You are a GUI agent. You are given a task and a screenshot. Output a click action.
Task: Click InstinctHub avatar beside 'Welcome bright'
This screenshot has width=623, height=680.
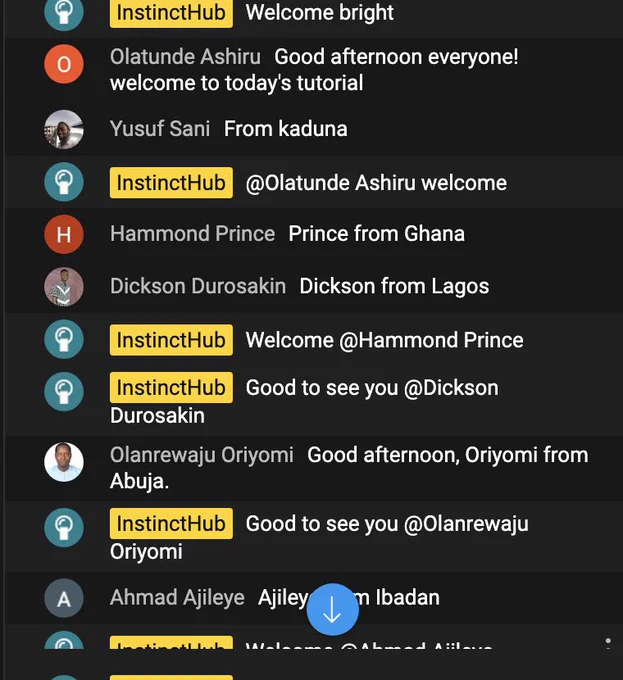(64, 13)
